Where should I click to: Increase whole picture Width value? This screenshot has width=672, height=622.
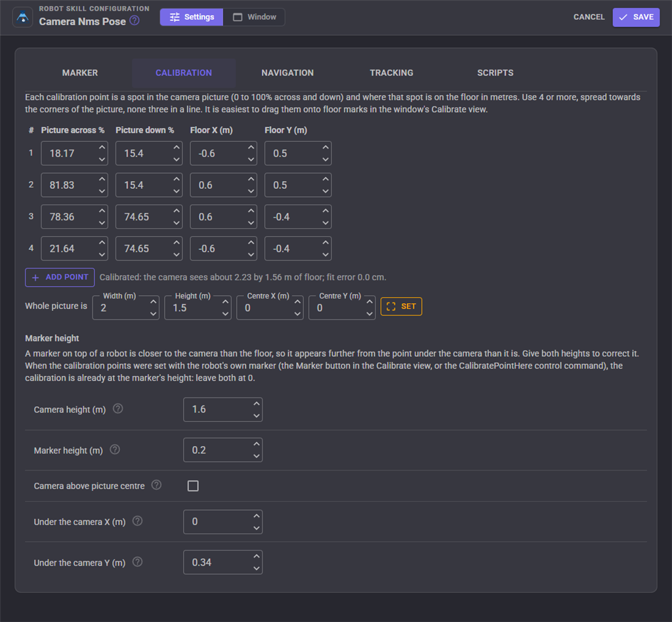click(x=154, y=302)
